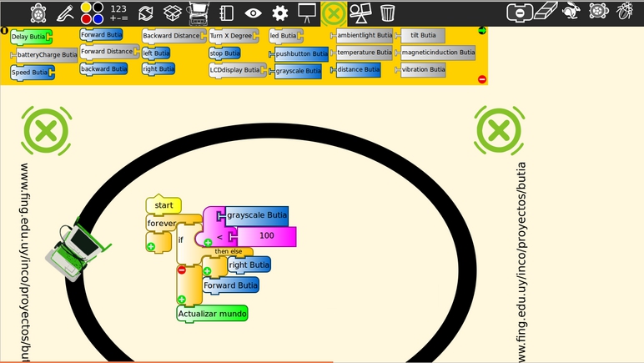Click the green next-palette arrow
Screen dimensions: 644x363
482,30
